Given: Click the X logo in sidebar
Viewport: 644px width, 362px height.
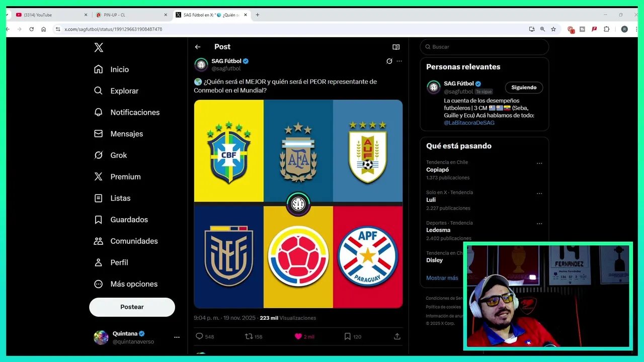Looking at the screenshot, I should (99, 47).
